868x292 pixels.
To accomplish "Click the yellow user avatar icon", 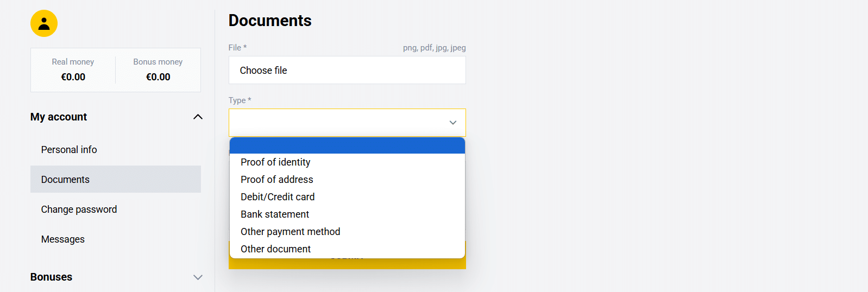I will (x=44, y=23).
